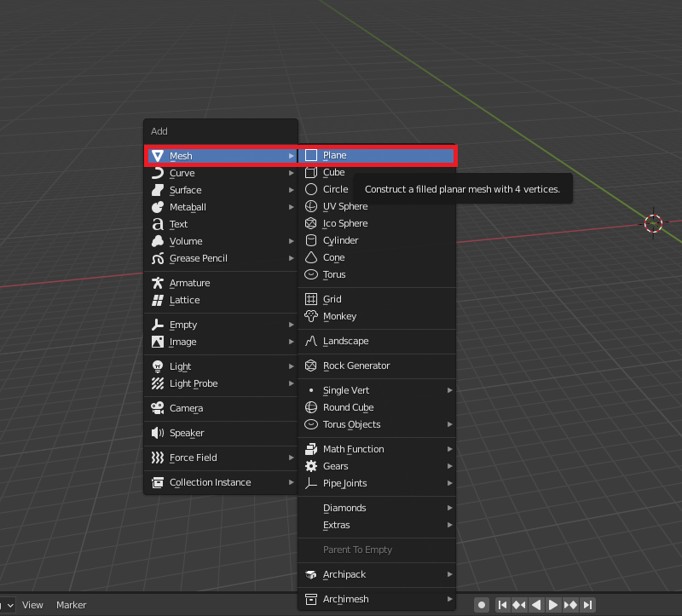The height and width of the screenshot is (616, 682).
Task: Toggle the auto-keying record button
Action: [482, 605]
